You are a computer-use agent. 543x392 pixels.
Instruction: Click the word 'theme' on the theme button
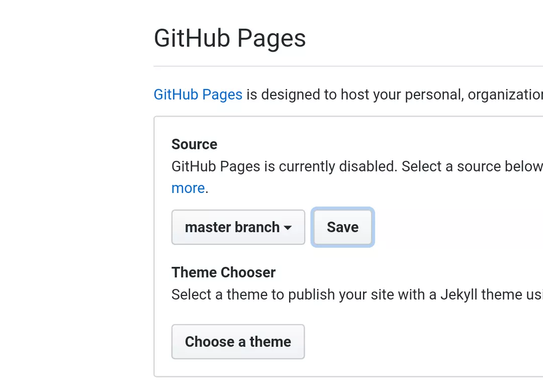pyautogui.click(x=270, y=342)
